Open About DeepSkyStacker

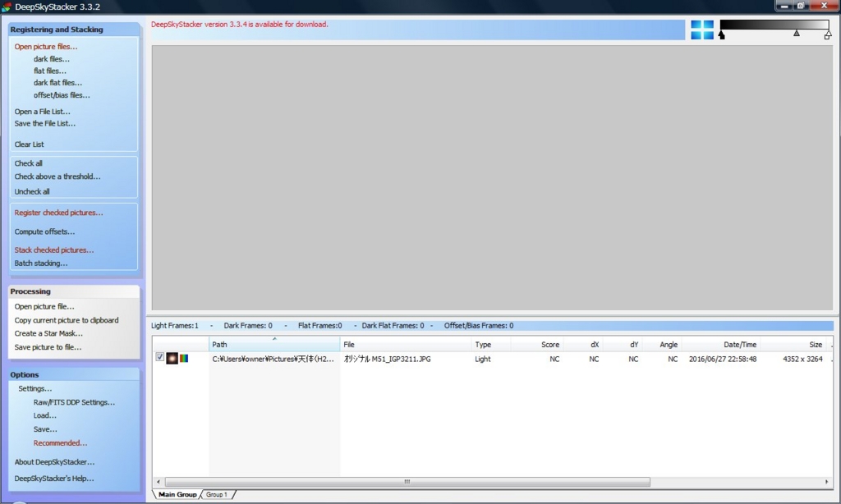(55, 461)
